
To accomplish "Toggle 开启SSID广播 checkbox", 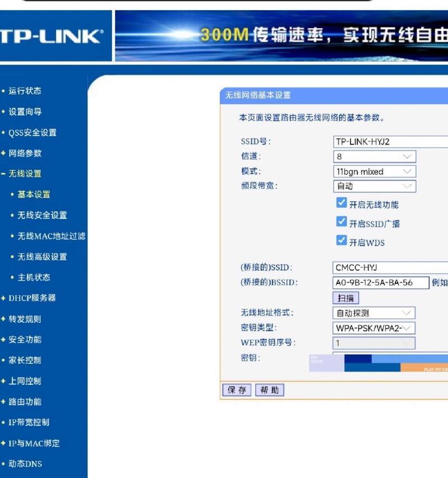I will (x=342, y=221).
